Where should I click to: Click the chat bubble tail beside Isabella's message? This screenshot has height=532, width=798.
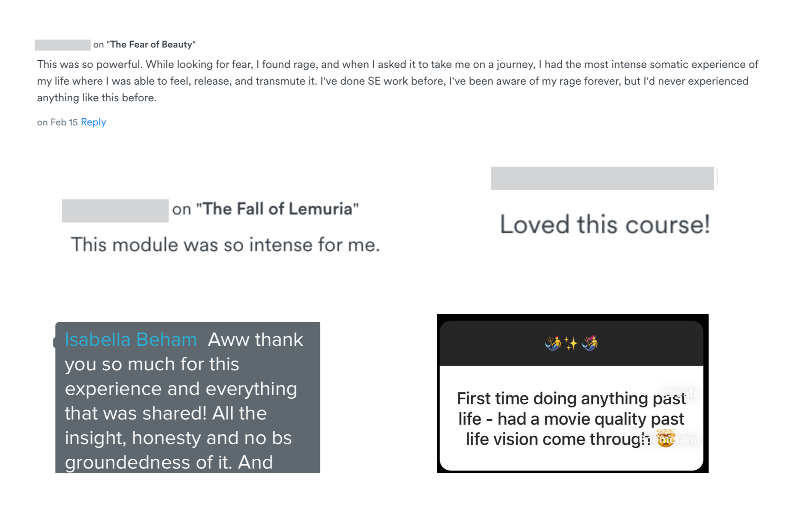tap(54, 342)
